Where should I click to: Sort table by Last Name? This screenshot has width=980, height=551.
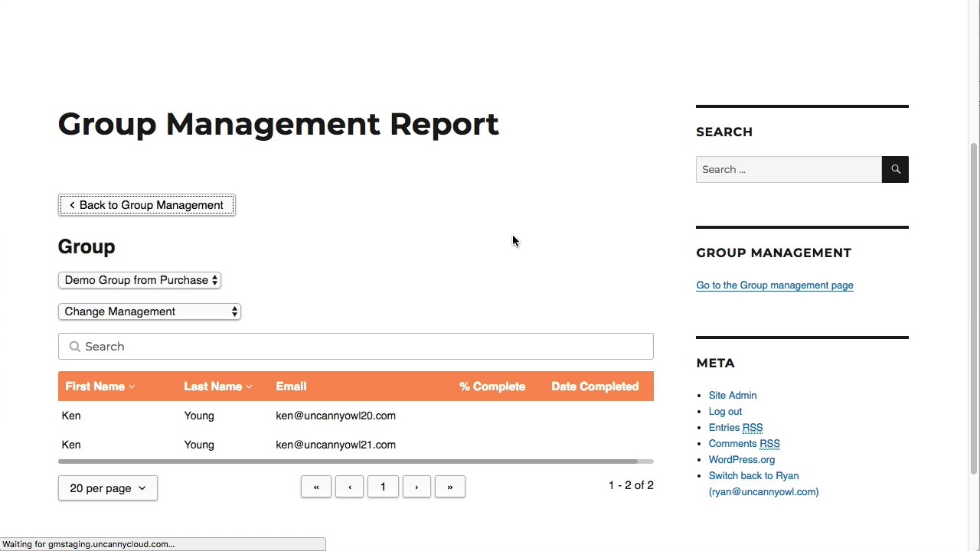[x=218, y=386]
